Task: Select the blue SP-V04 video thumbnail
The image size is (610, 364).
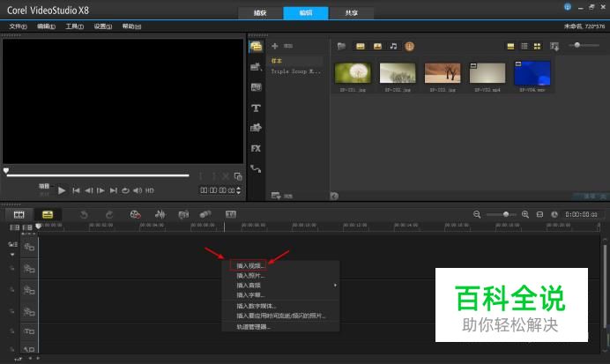Action: click(x=532, y=73)
